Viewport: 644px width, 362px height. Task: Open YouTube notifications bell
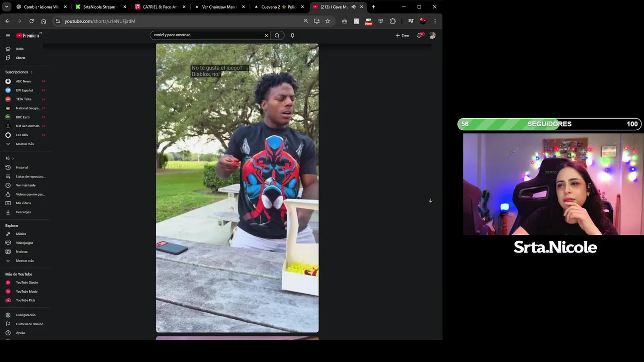420,36
